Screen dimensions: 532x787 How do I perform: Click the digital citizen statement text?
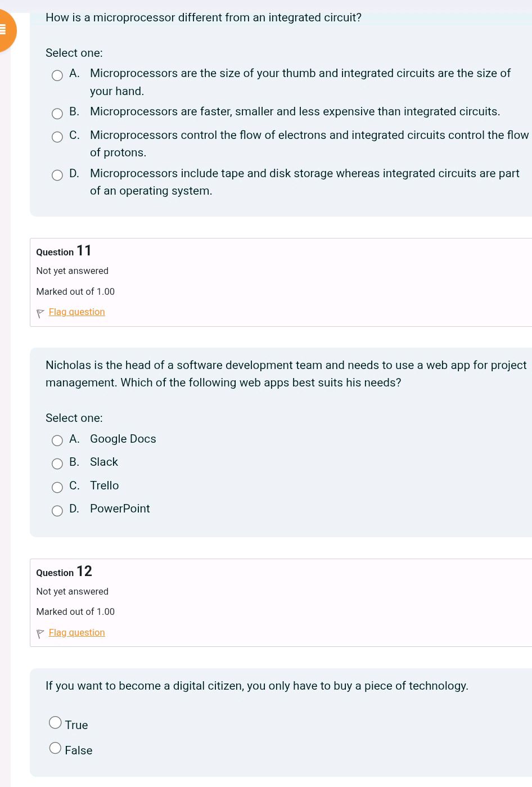(257, 686)
